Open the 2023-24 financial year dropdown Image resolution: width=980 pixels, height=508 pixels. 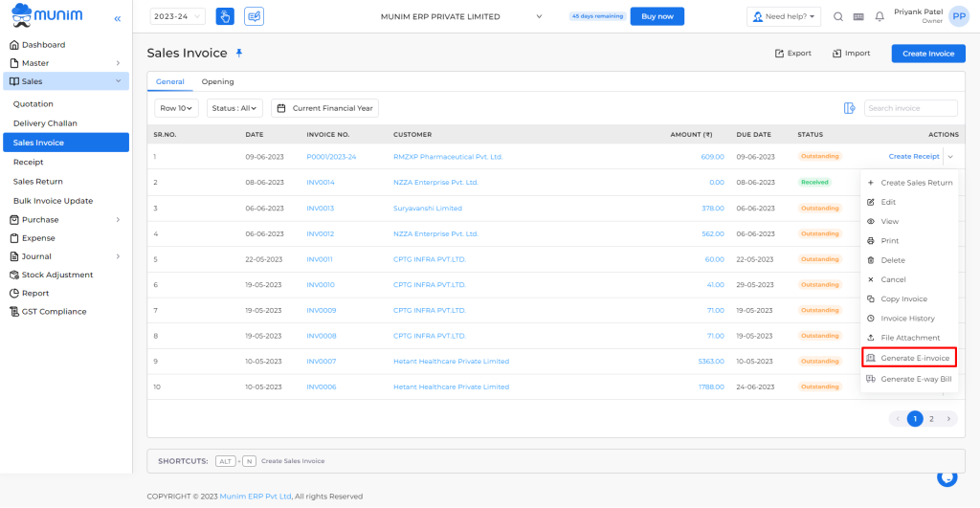pyautogui.click(x=177, y=16)
